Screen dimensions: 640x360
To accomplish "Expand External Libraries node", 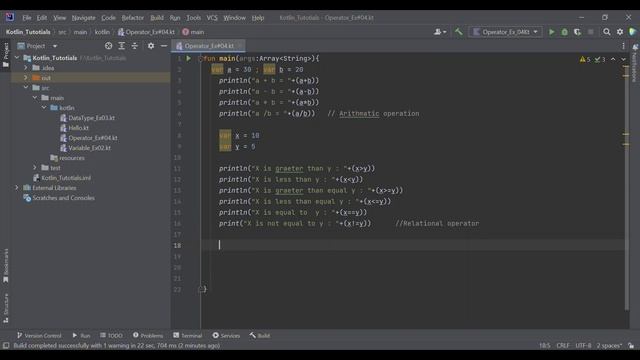I will coord(17,188).
